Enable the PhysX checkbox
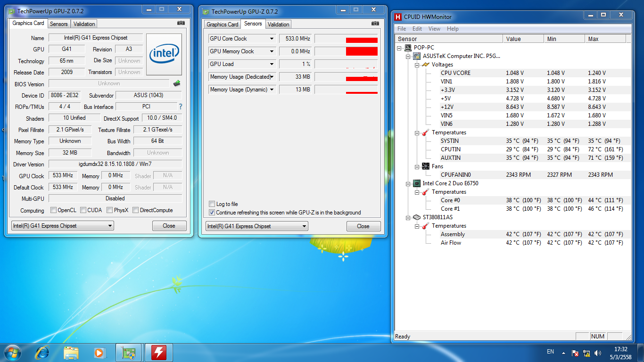644x362 pixels. point(109,210)
